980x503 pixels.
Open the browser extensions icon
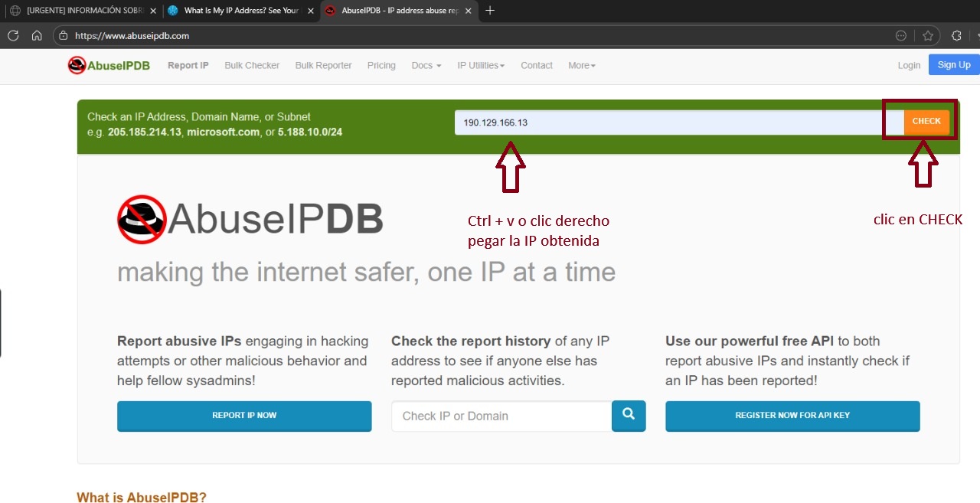pos(956,35)
